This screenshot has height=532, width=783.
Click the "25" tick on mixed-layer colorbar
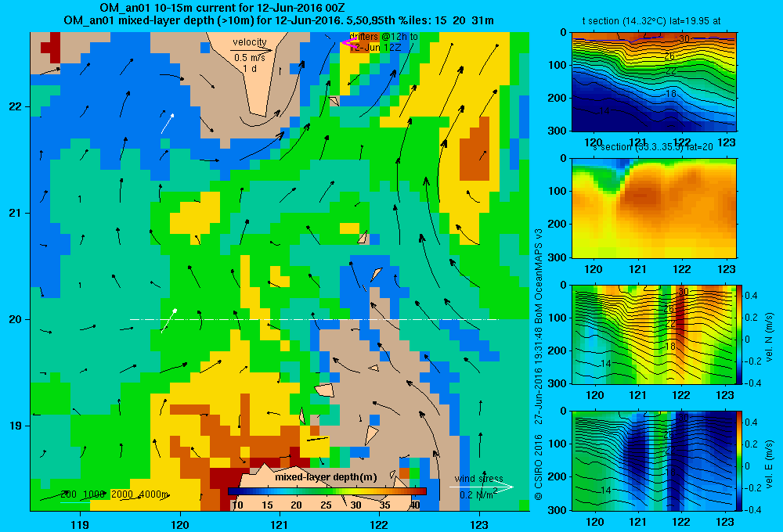(326, 505)
